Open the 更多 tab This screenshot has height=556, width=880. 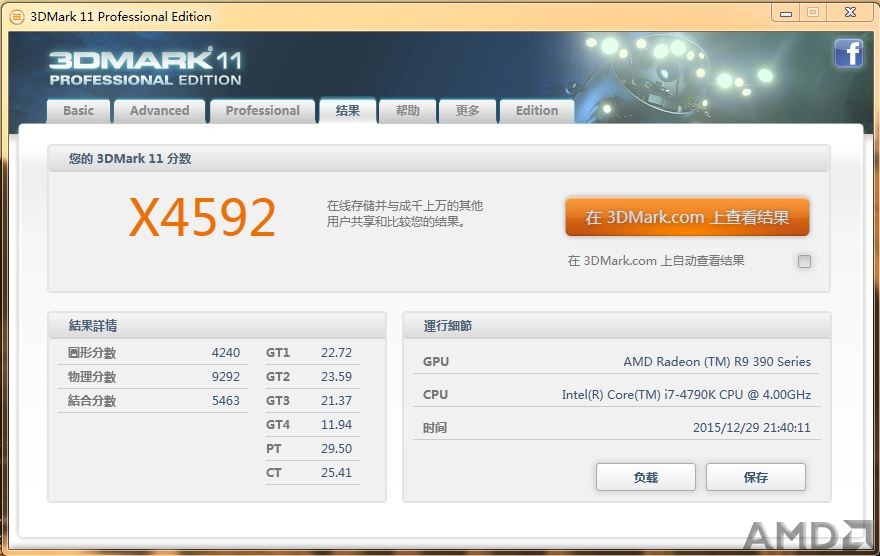point(468,111)
